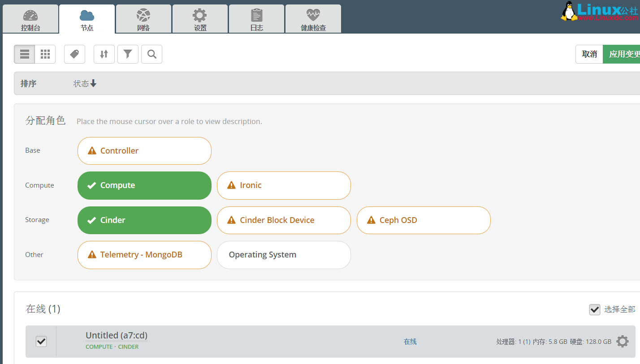
Task: Open the sort arrows button
Action: pyautogui.click(x=104, y=54)
